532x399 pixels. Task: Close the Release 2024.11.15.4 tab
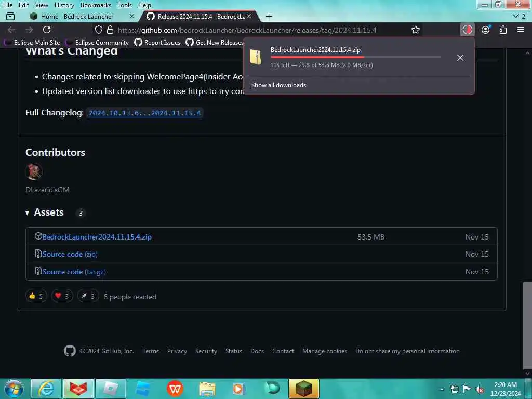coord(249,16)
